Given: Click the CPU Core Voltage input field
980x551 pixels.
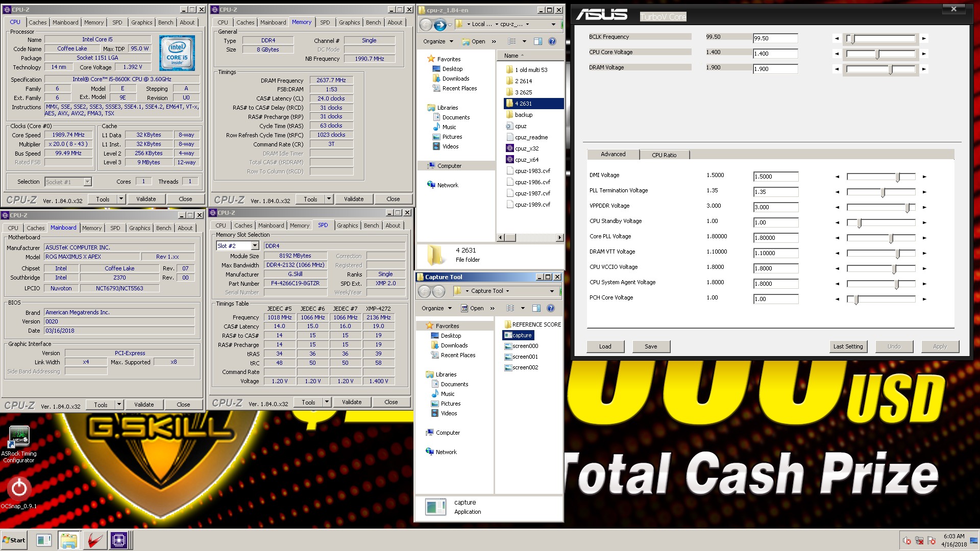Looking at the screenshot, I should (775, 54).
